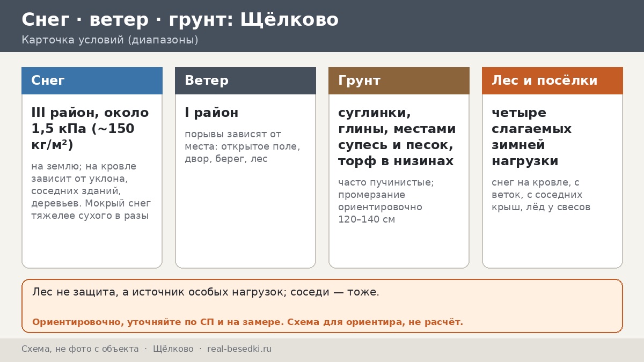
Task: Click the title "Снег · ветер · грунт: Щёлково"
Action: tap(180, 20)
